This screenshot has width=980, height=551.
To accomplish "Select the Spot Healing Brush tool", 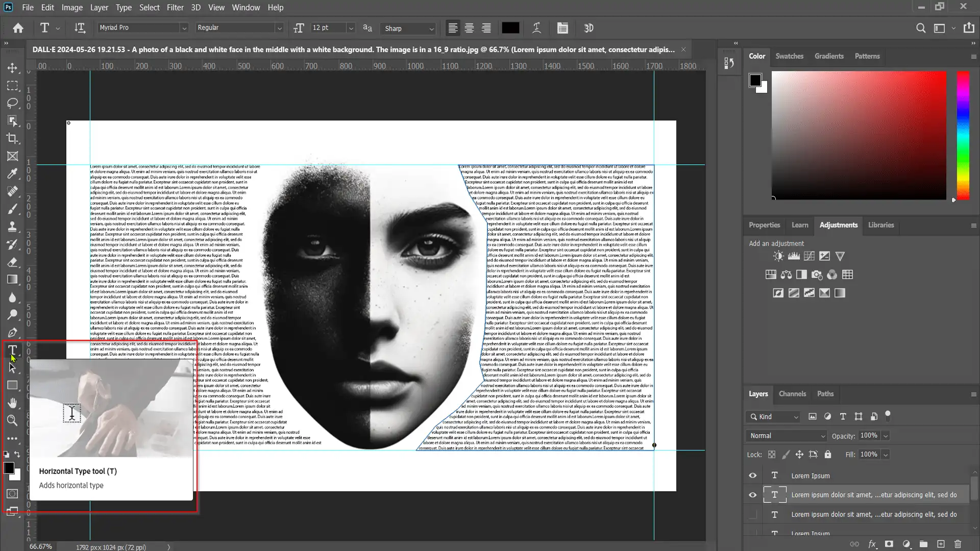I will 12,191.
